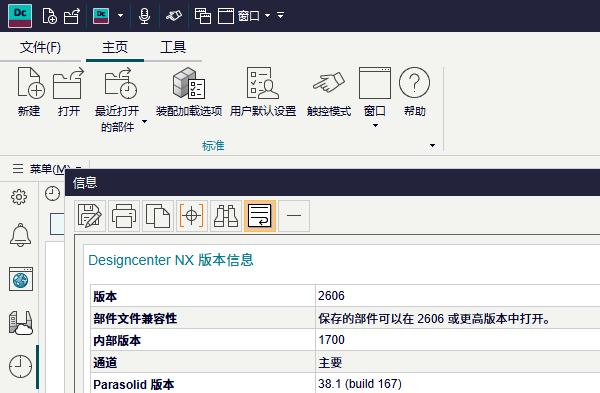This screenshot has width=600, height=393.
Task: Open the notifications bell in sidebar
Action: click(20, 235)
